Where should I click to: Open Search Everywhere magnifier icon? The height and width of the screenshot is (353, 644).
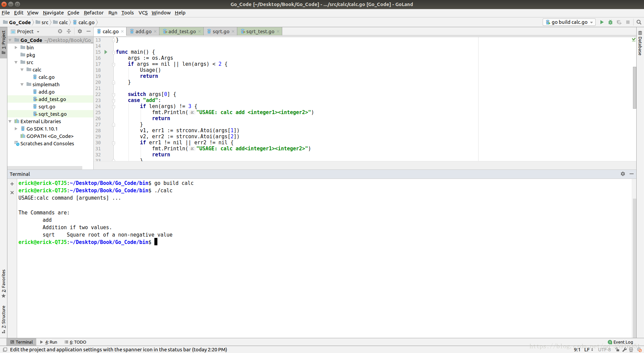pos(639,22)
